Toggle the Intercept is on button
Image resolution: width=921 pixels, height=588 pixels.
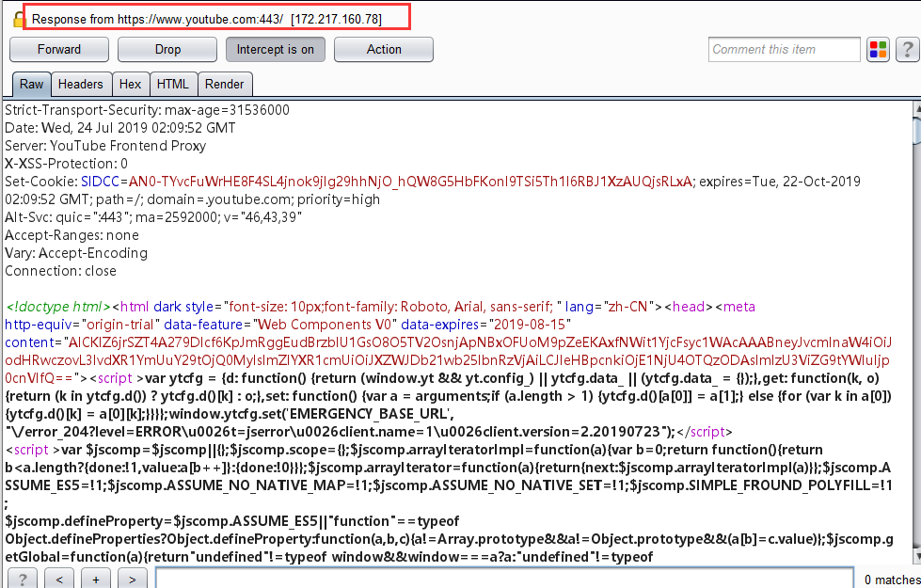click(276, 49)
